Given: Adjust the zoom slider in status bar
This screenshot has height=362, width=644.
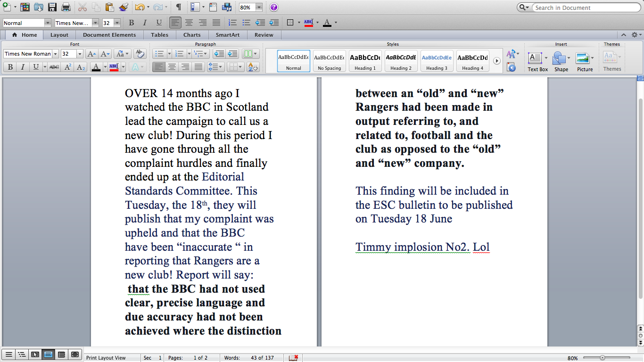Looking at the screenshot, I should coord(602,358).
